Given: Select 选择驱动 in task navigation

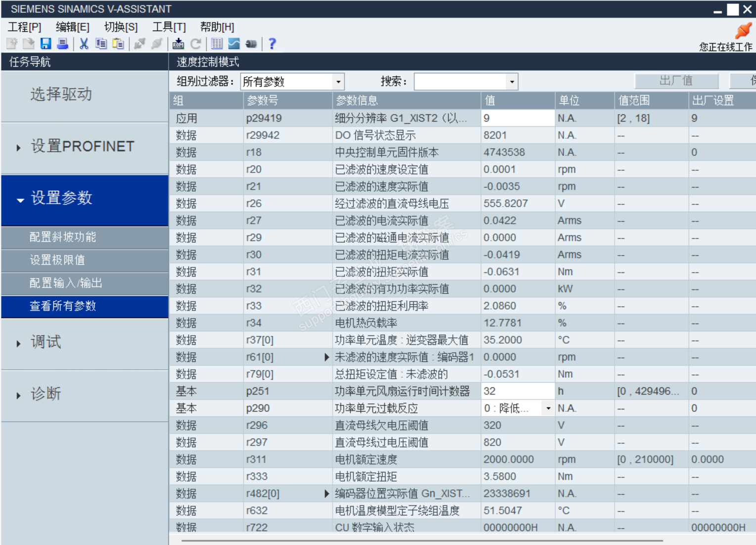Looking at the screenshot, I should pos(85,96).
